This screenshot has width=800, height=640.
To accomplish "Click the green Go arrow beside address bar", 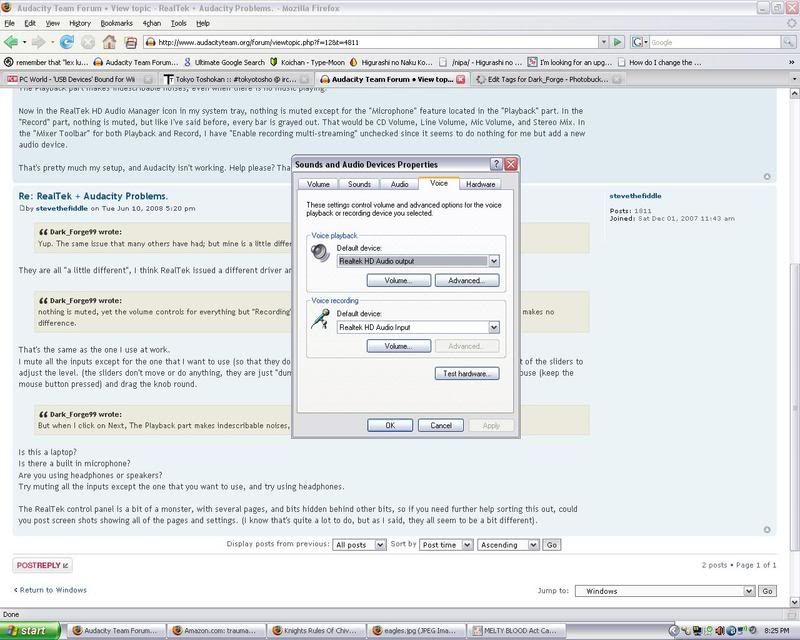I will pos(618,42).
